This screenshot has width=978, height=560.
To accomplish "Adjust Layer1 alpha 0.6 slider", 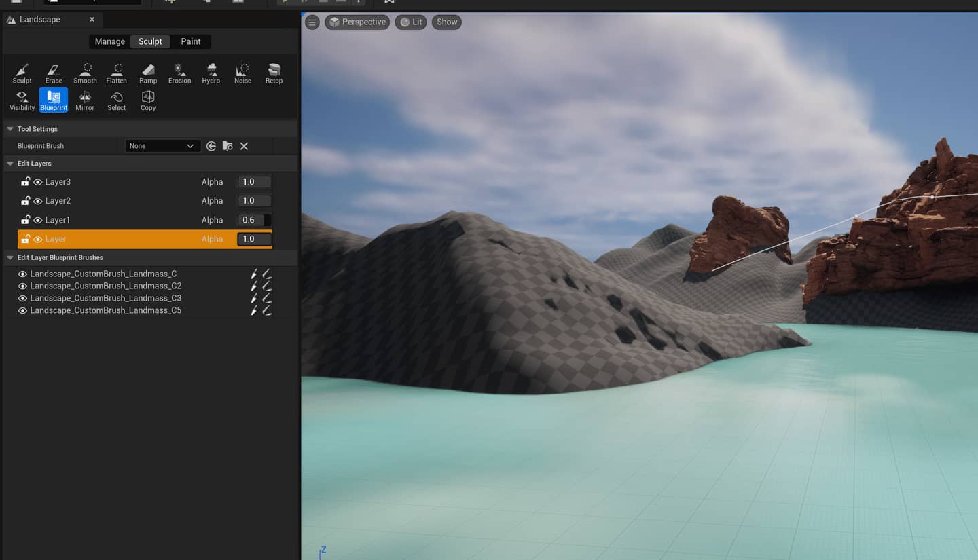I will pos(254,220).
